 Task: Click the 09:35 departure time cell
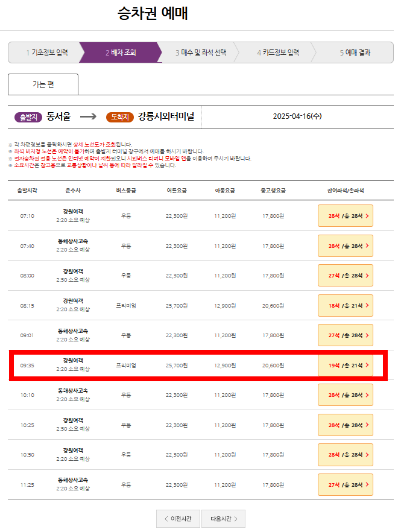click(27, 366)
